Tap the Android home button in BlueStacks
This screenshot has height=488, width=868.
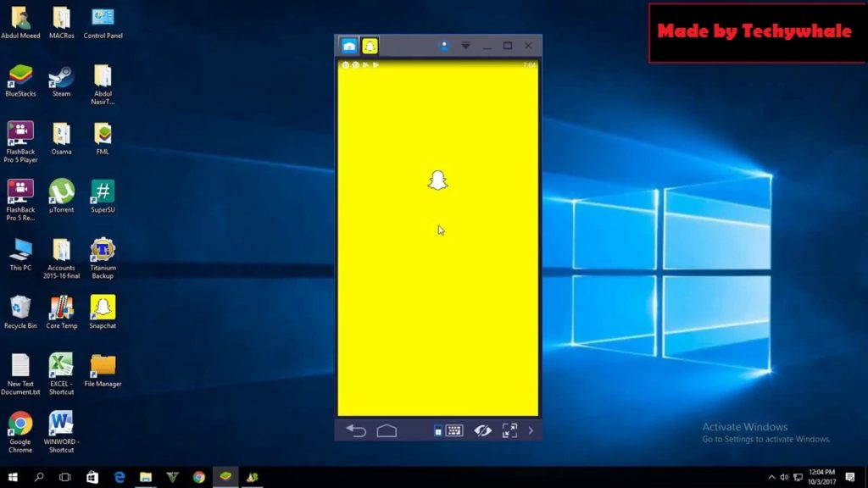(x=387, y=430)
